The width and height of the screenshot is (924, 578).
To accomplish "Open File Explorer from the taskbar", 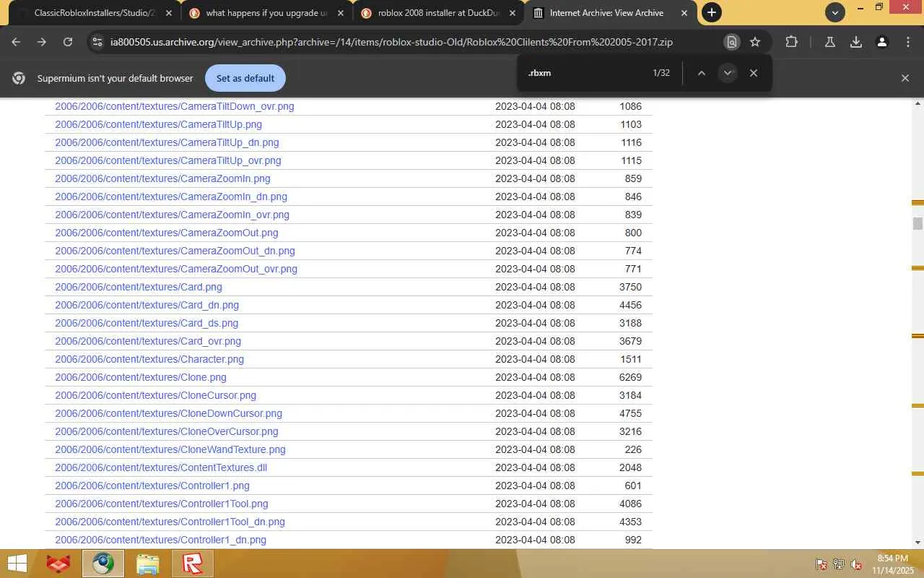I will click(x=147, y=564).
